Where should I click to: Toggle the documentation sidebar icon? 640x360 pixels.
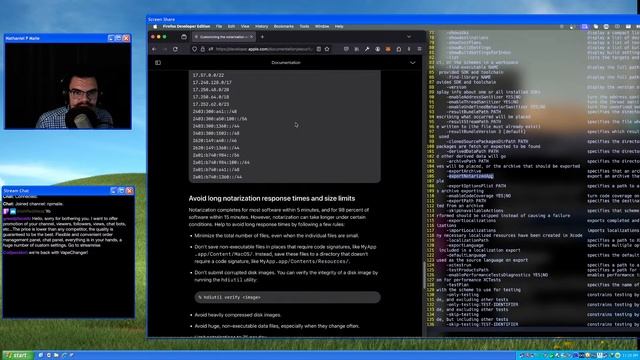158,63
